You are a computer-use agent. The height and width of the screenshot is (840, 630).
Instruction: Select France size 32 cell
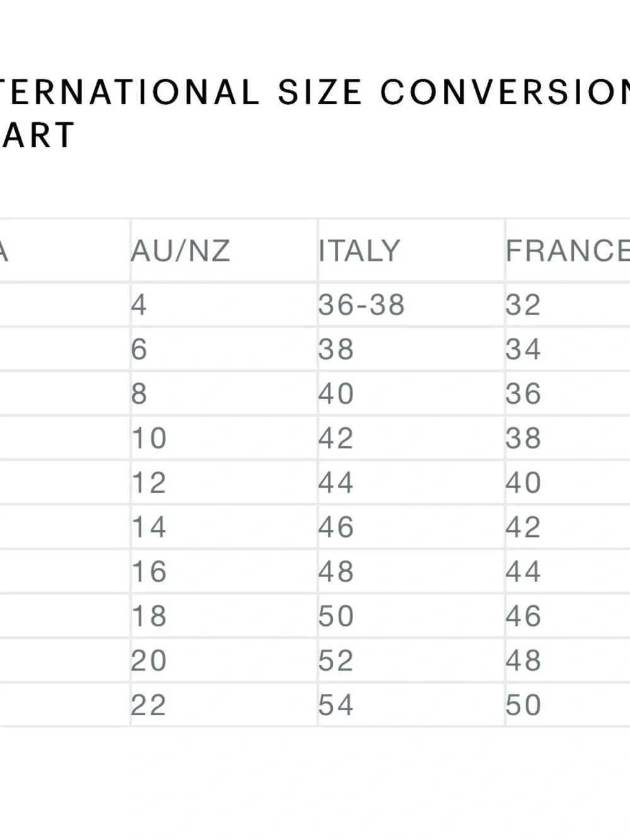tap(568, 305)
